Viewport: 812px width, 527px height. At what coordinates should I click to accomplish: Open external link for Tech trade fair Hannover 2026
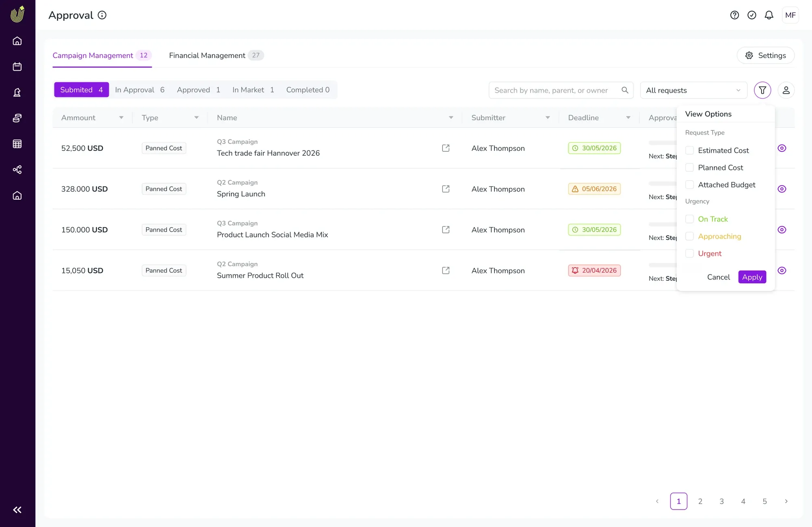446,148
